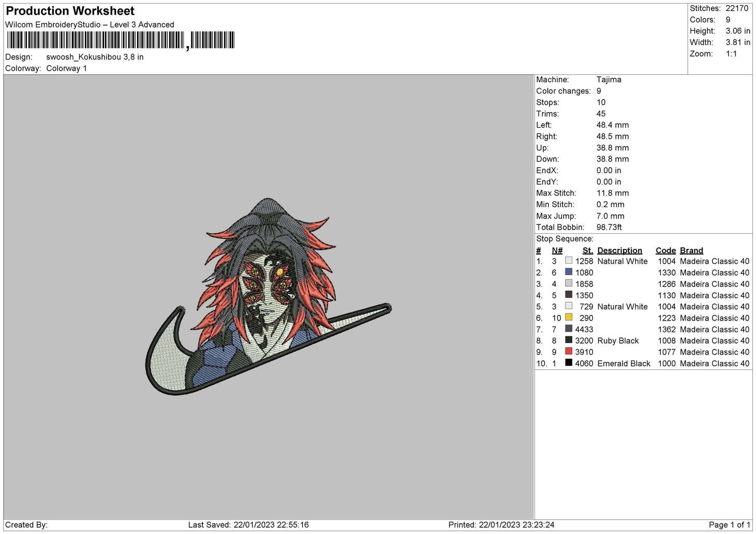Click the dark brown swatch for code 1350
The height and width of the screenshot is (534, 756).
(569, 294)
